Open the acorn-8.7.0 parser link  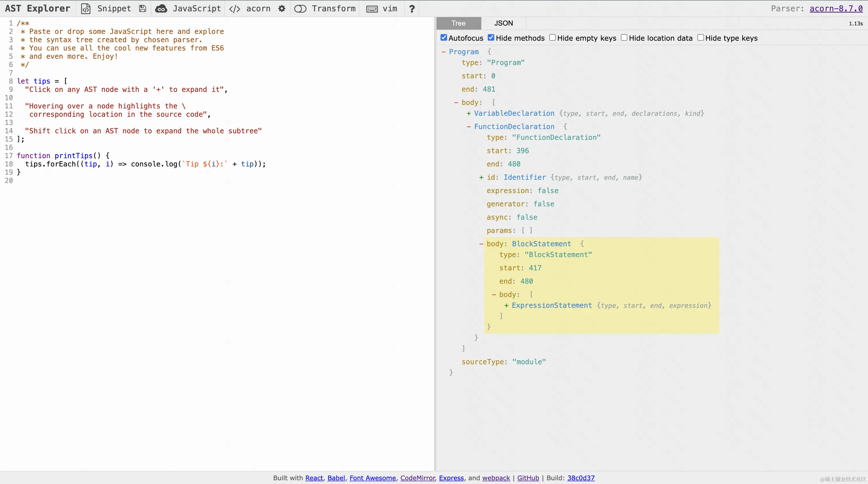[836, 9]
